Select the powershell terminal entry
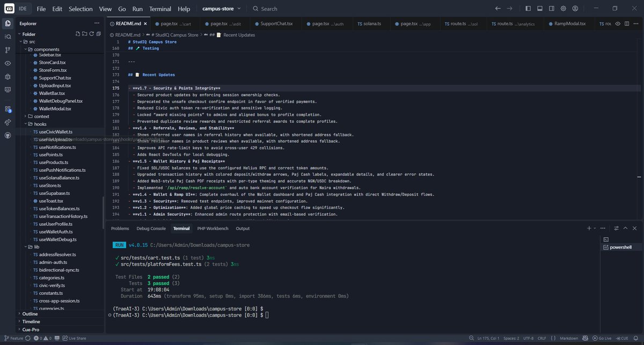The image size is (644, 345). 620,247
